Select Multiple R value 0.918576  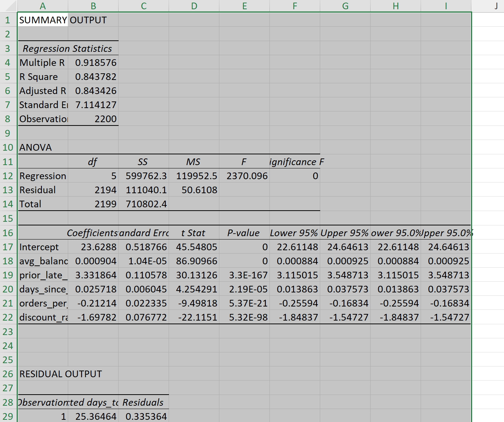[93, 63]
